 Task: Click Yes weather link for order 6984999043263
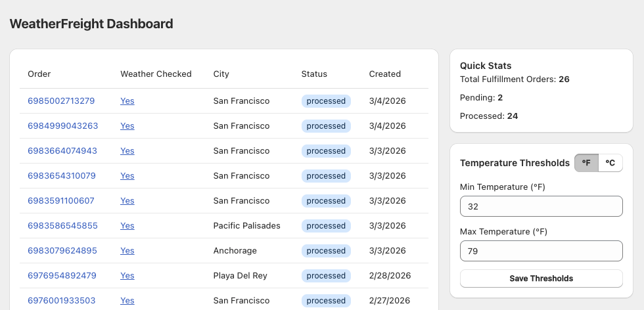[x=127, y=126]
